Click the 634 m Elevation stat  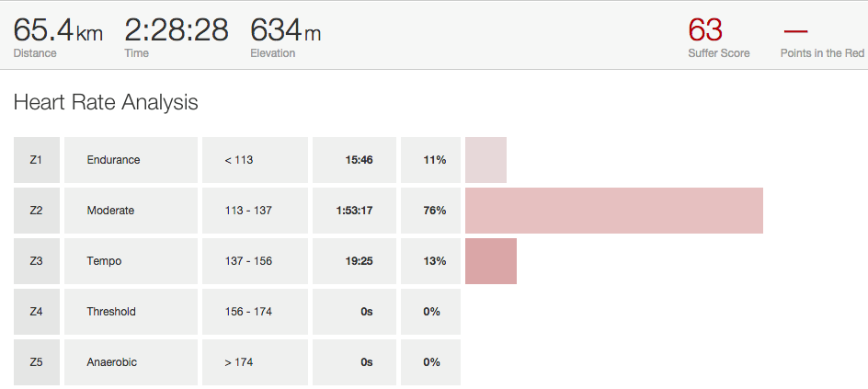click(x=285, y=32)
